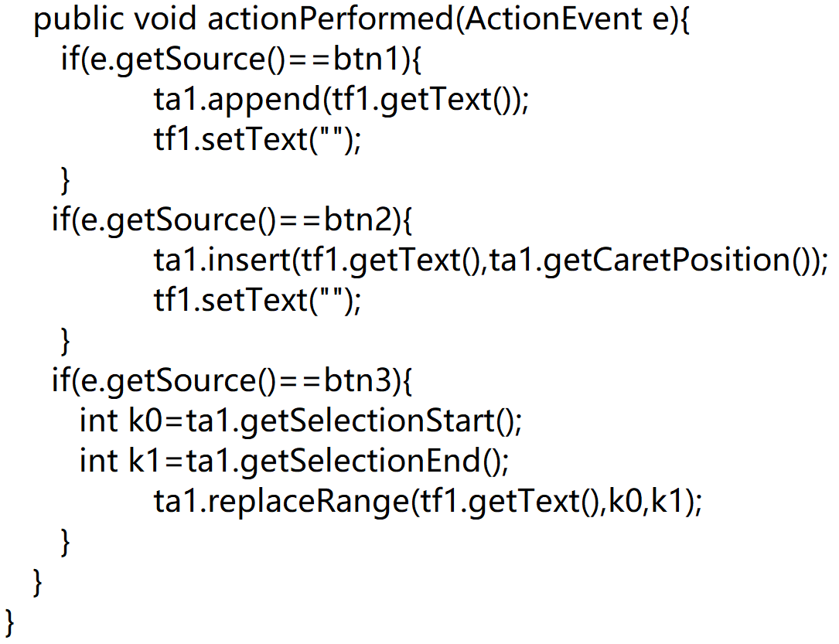Click the replaceRange method name
This screenshot has width=839, height=644.
tap(307, 503)
